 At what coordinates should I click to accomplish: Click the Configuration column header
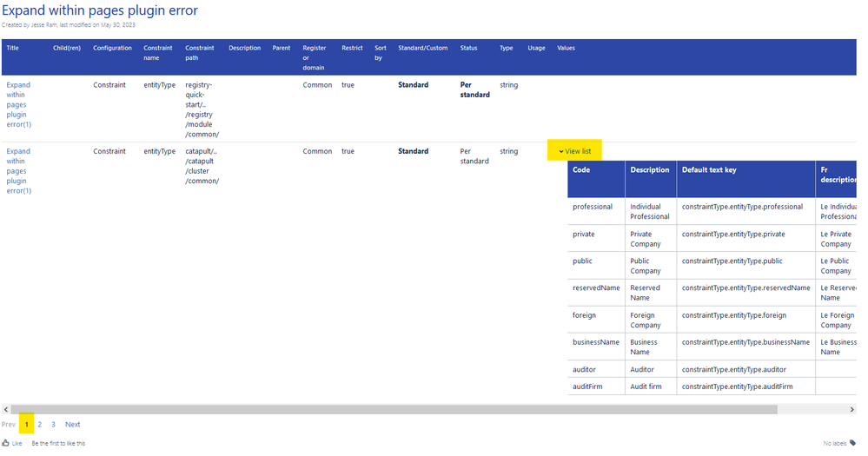(112, 48)
